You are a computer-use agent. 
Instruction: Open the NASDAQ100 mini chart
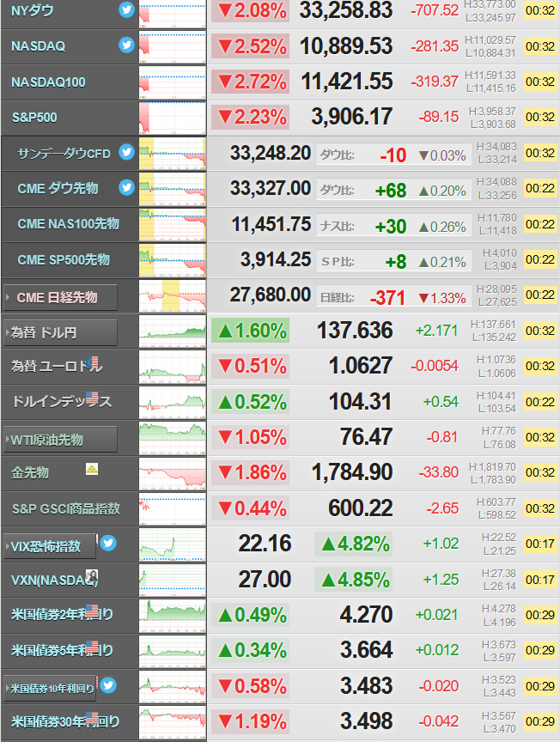tap(173, 82)
